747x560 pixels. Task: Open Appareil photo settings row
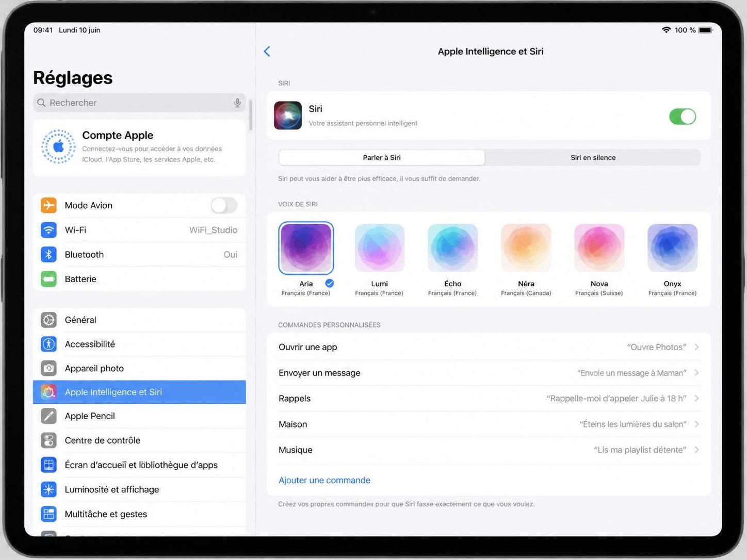[x=139, y=368]
